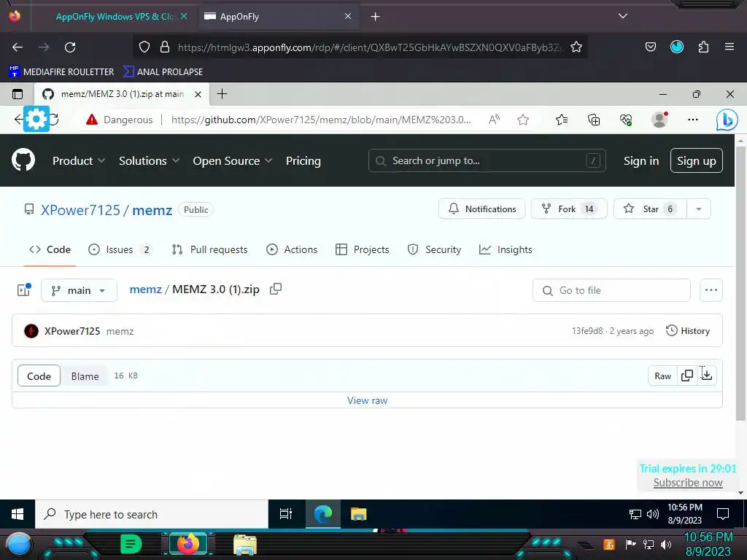The image size is (747, 560).
Task: Open Edge settings and more menu
Action: click(x=693, y=120)
